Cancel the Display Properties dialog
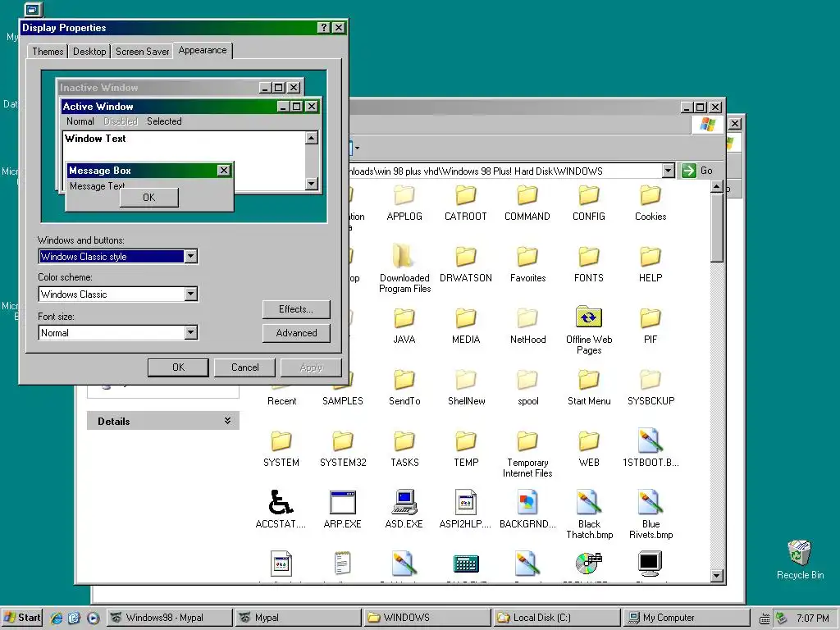The height and width of the screenshot is (630, 840). [x=244, y=367]
